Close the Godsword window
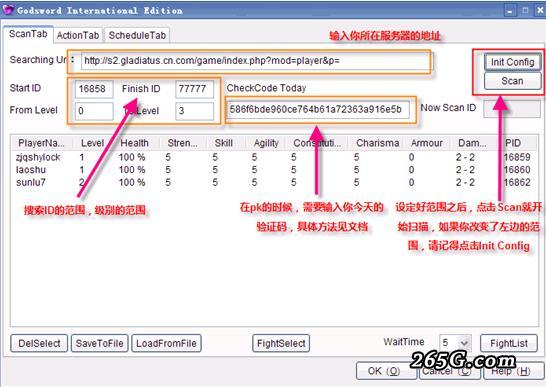This screenshot has width=546, height=387. coord(541,11)
